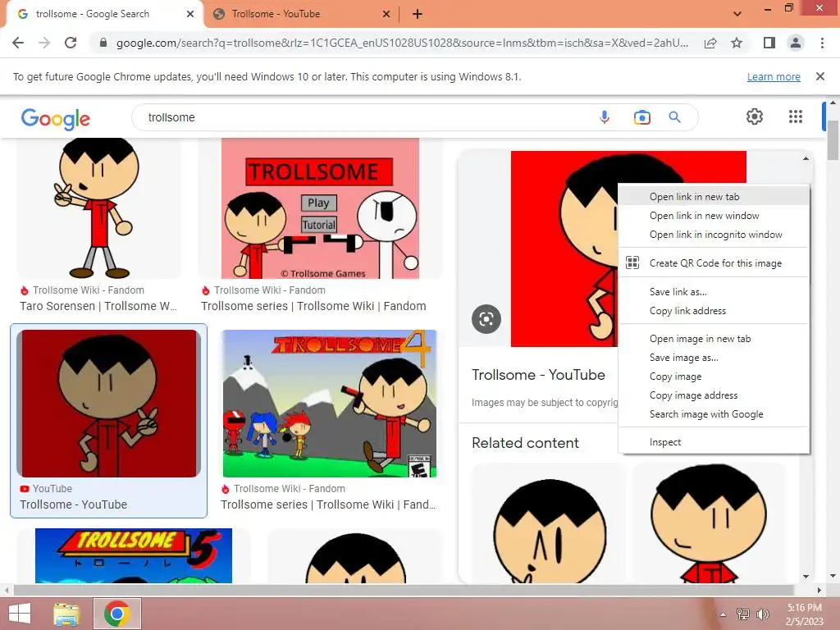
Task: Click the address bar URL
Action: (402, 43)
